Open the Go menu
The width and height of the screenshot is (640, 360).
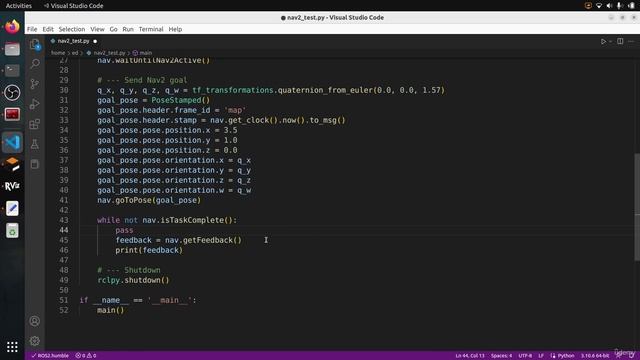(113, 29)
